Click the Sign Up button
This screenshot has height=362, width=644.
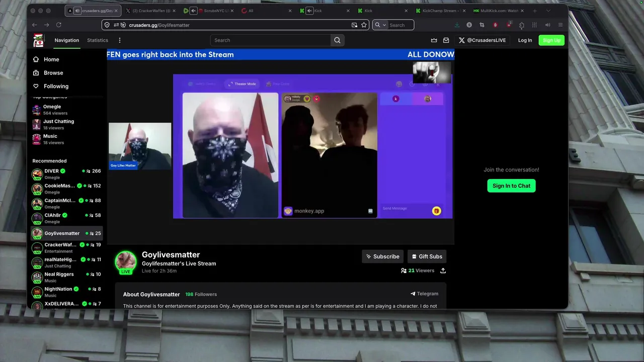point(551,40)
